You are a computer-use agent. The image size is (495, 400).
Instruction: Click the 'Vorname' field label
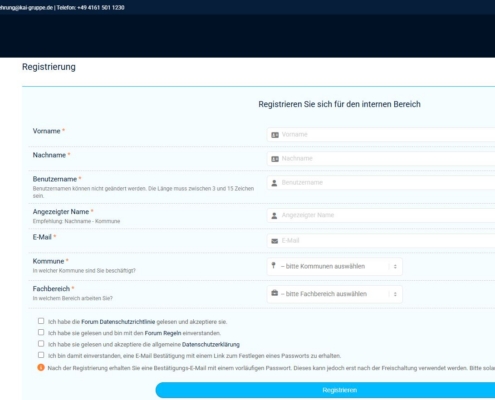[46, 131]
